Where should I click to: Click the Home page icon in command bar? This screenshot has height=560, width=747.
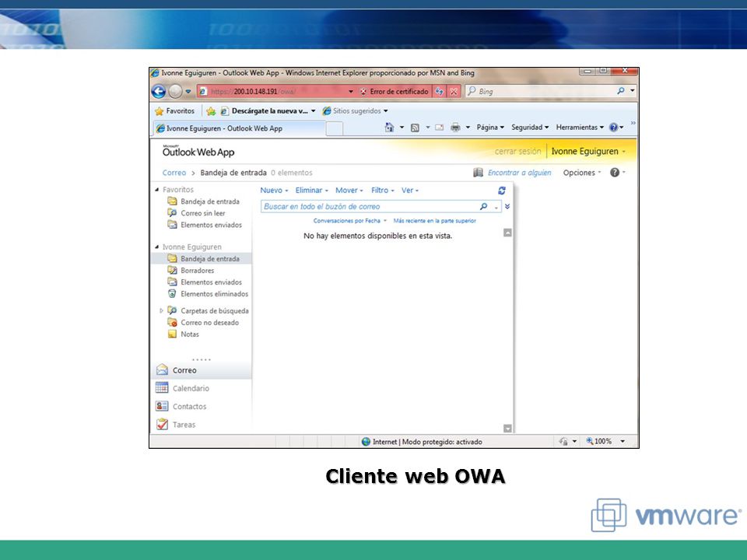pyautogui.click(x=389, y=127)
